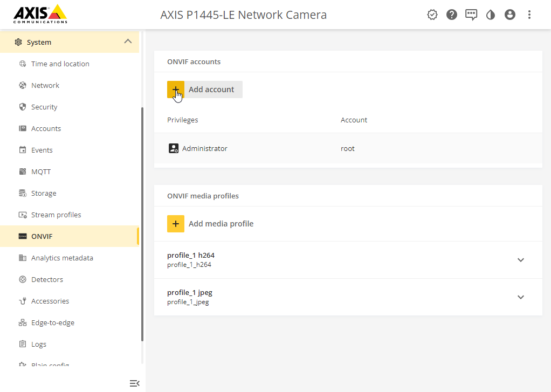Click the ONVIF accounts heading
The image size is (551, 392).
194,61
